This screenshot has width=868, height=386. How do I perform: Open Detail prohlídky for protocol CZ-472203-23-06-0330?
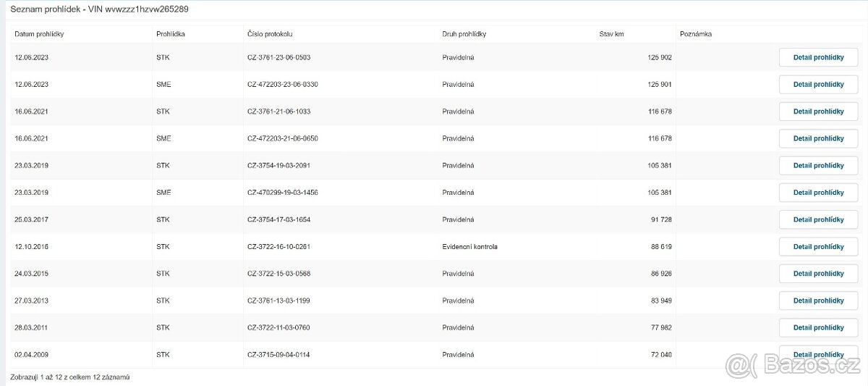point(818,85)
